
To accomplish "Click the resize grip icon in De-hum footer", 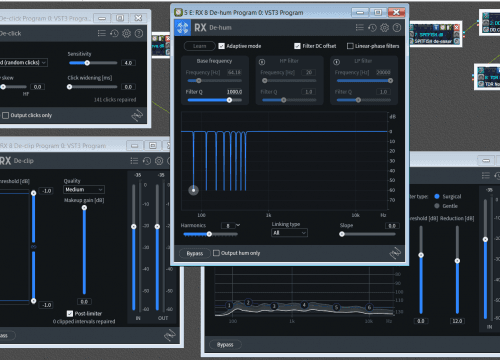I will tap(395, 253).
